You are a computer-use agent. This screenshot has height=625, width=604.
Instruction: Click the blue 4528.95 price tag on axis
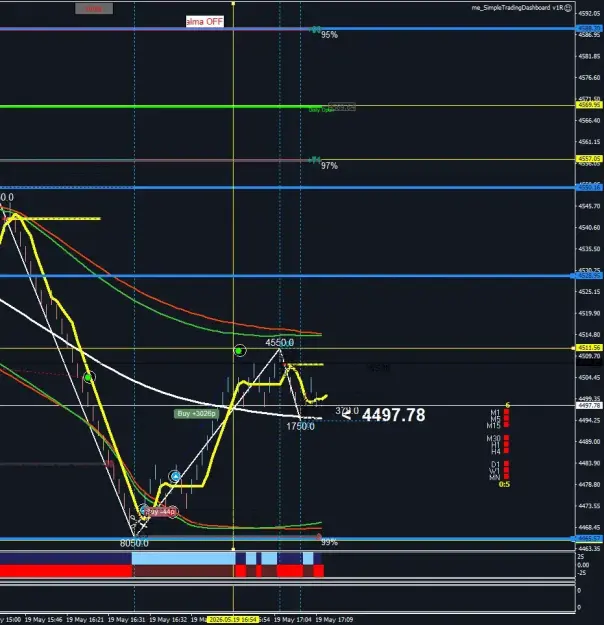589,275
